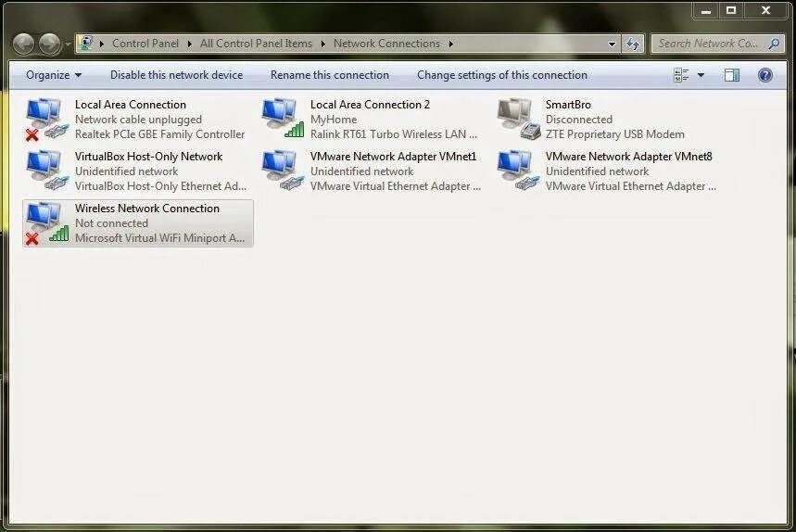Select Wireless Network Connection icon
Image resolution: width=796 pixels, height=532 pixels.
point(46,223)
